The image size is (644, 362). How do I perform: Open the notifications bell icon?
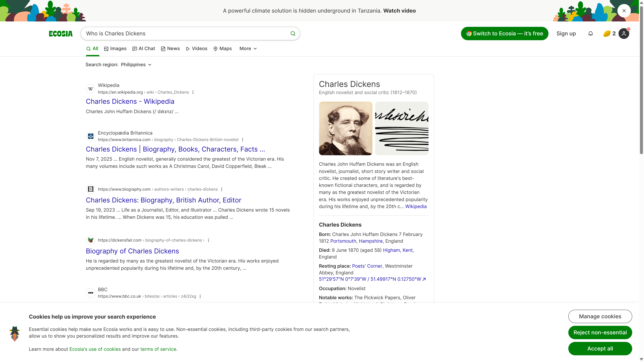(x=591, y=34)
